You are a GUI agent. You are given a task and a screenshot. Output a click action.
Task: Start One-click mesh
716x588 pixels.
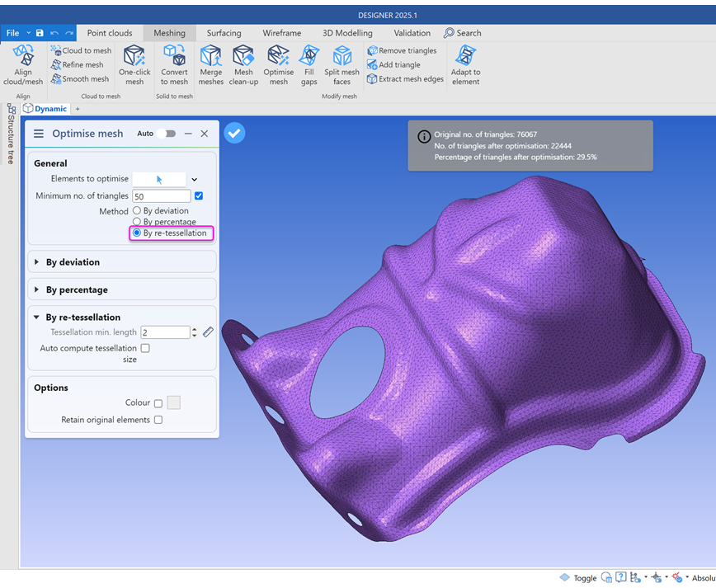pyautogui.click(x=134, y=65)
